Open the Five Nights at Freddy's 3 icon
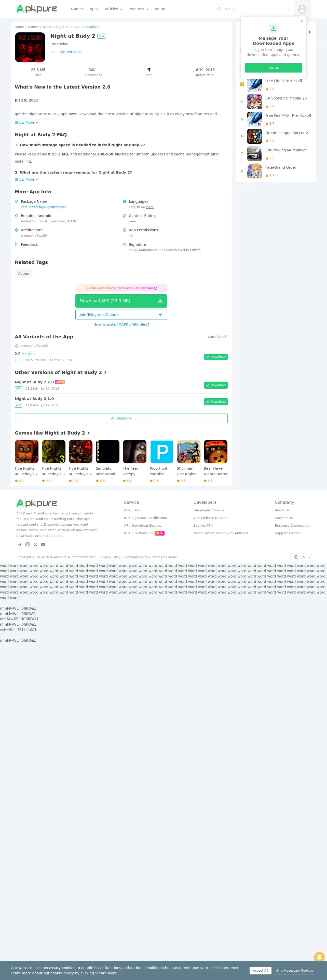This screenshot has height=980, width=327. (x=54, y=452)
